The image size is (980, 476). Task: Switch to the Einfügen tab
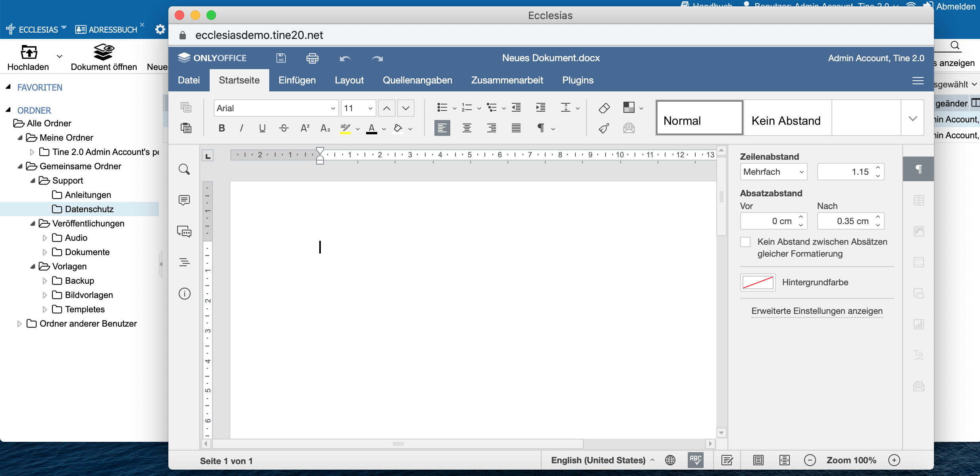pyautogui.click(x=297, y=80)
